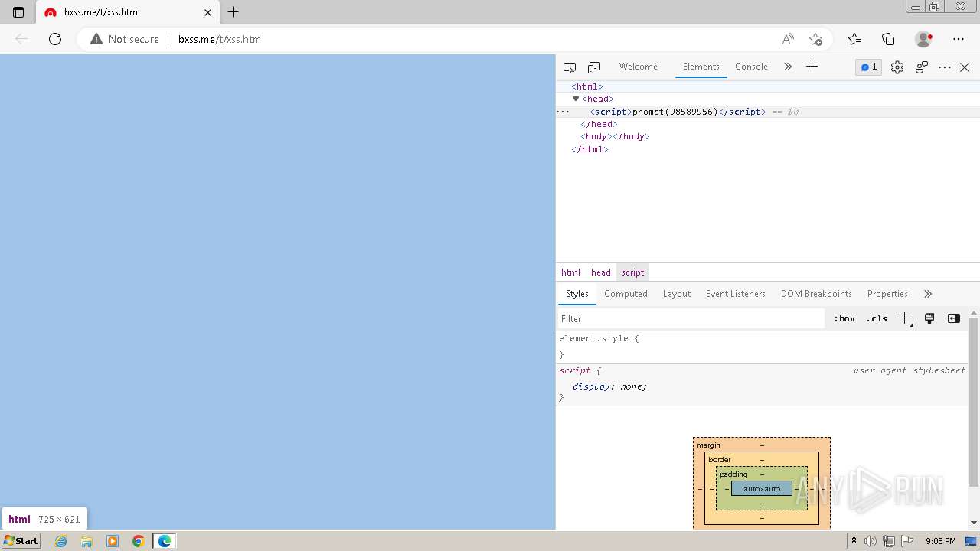Click the volume icon in system tray

[x=871, y=541]
